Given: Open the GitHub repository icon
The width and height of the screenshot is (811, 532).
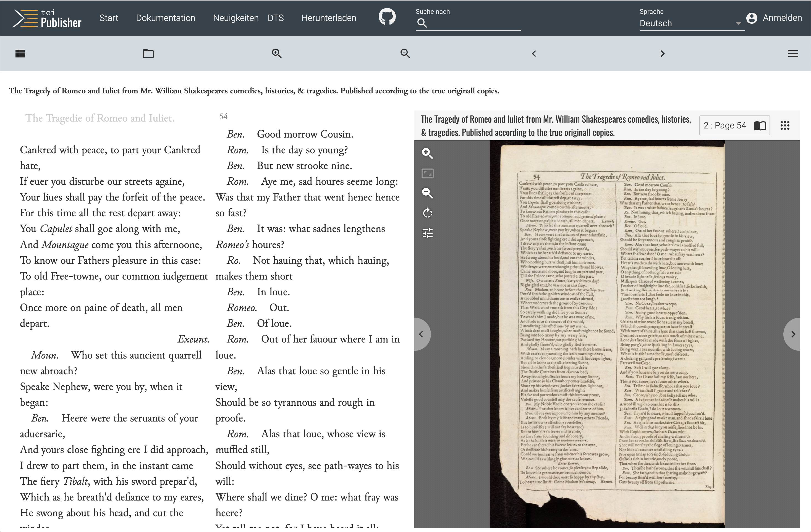Looking at the screenshot, I should tap(387, 17).
